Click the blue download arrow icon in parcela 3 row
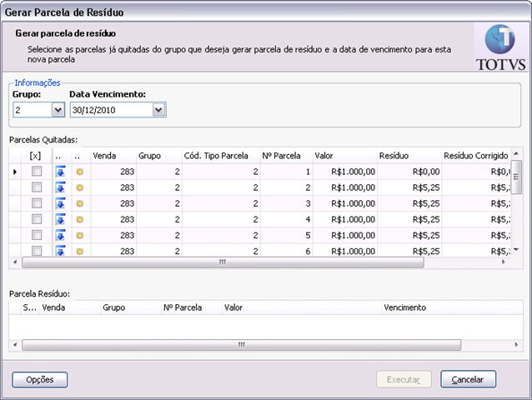 point(60,203)
